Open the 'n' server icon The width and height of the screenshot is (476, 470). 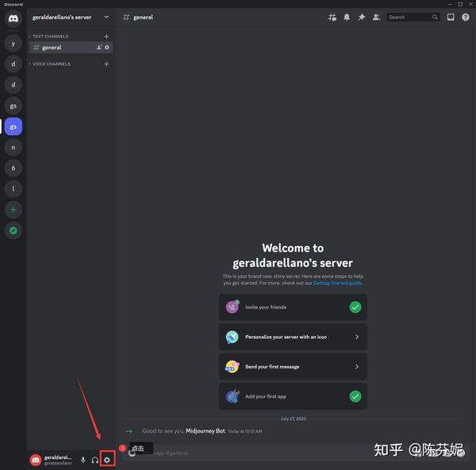point(13,148)
